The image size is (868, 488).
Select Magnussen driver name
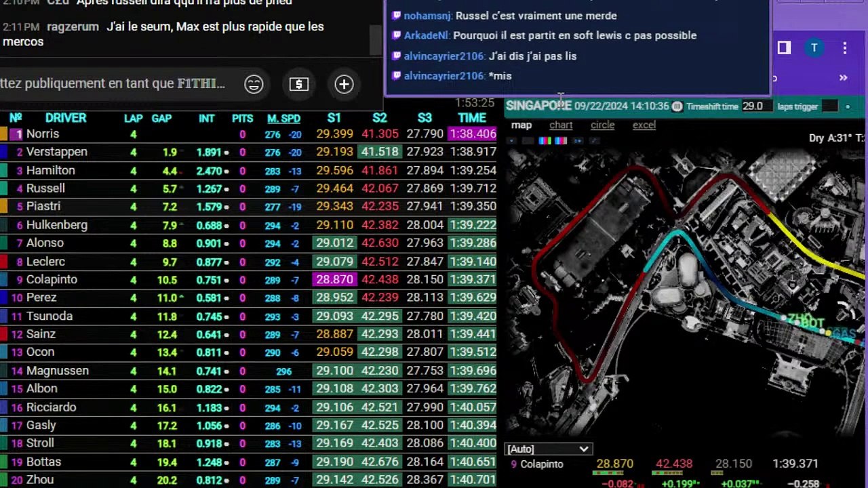(x=58, y=371)
